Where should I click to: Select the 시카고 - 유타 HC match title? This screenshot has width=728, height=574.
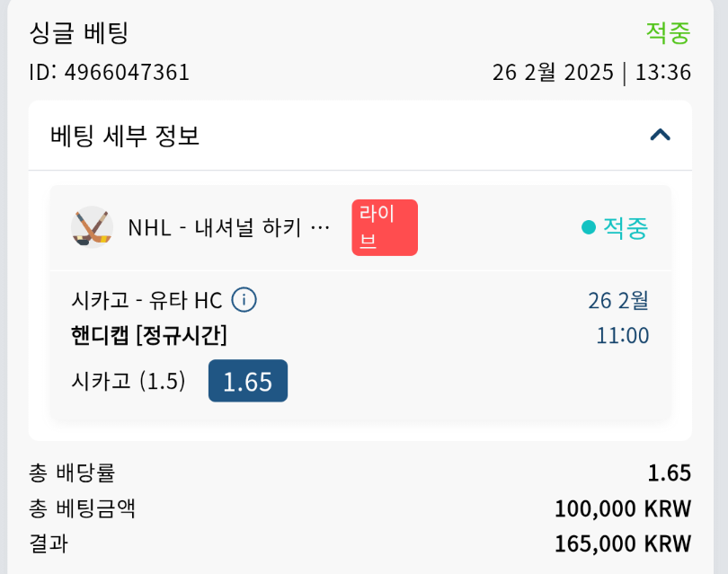point(146,300)
